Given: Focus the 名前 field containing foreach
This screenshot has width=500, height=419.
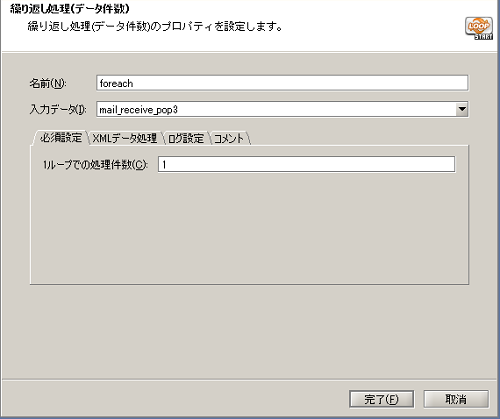Looking at the screenshot, I should (282, 83).
